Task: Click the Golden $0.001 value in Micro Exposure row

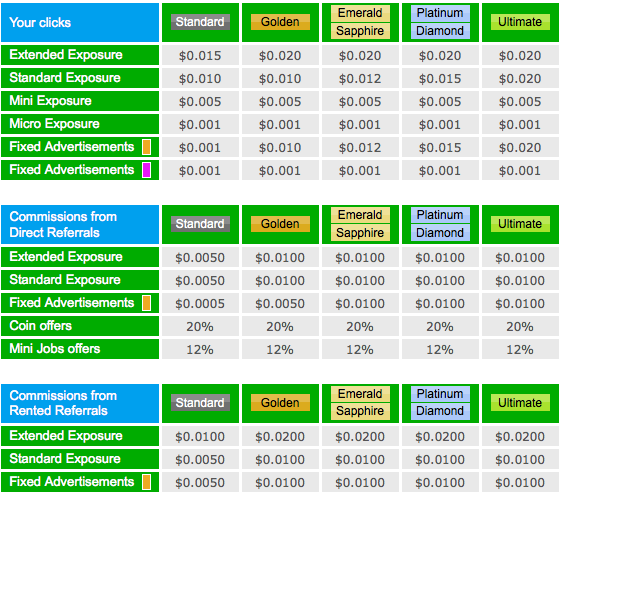Action: 280,124
